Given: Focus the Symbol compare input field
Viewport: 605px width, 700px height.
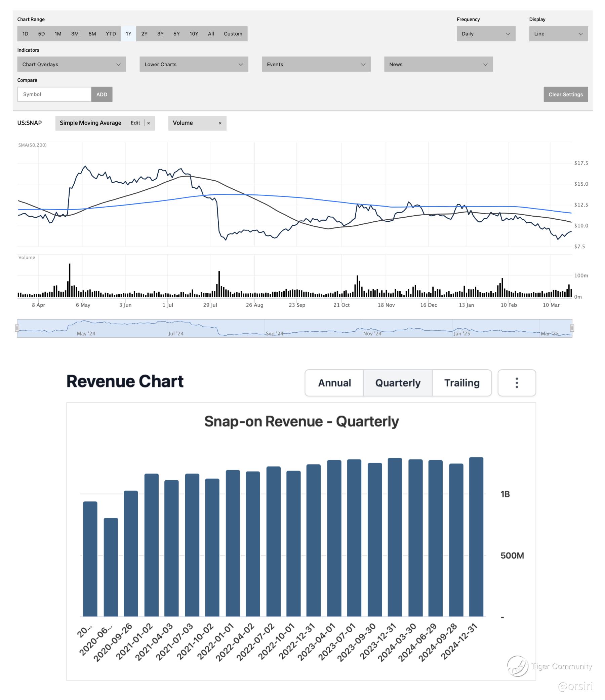Looking at the screenshot, I should coord(54,94).
